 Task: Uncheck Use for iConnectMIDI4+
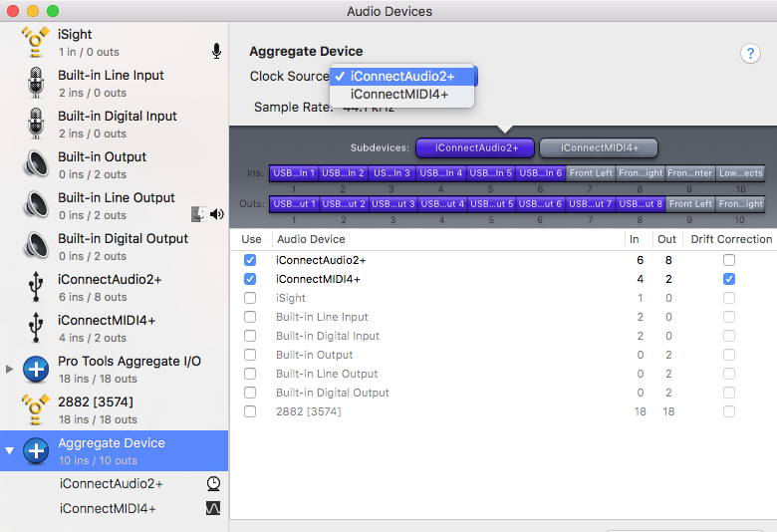[250, 279]
